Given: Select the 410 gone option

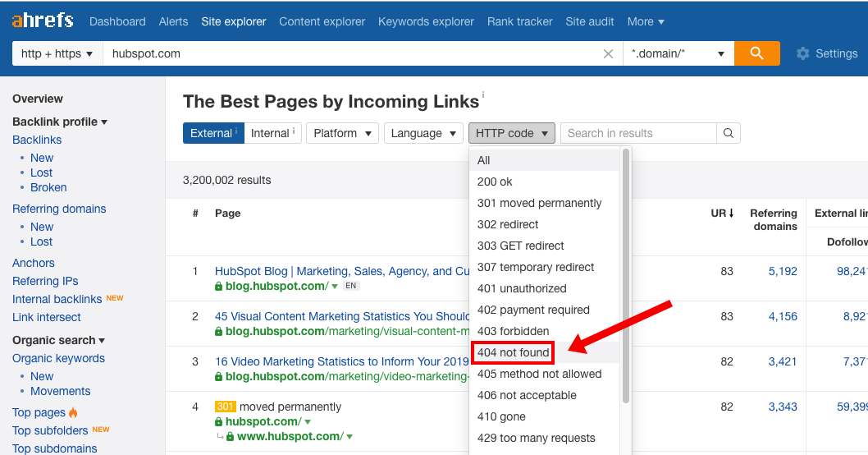Looking at the screenshot, I should 544,416.
